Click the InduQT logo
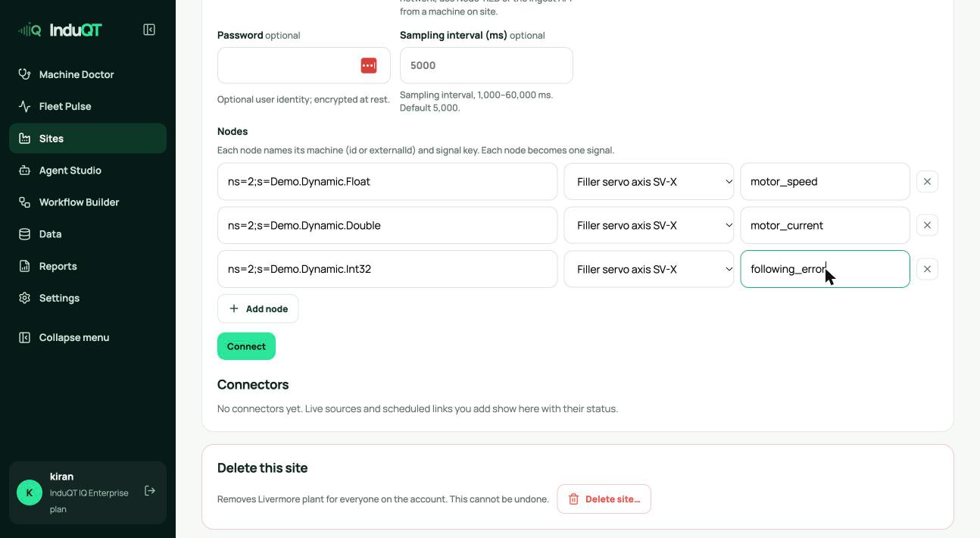This screenshot has width=980, height=538. coord(60,30)
